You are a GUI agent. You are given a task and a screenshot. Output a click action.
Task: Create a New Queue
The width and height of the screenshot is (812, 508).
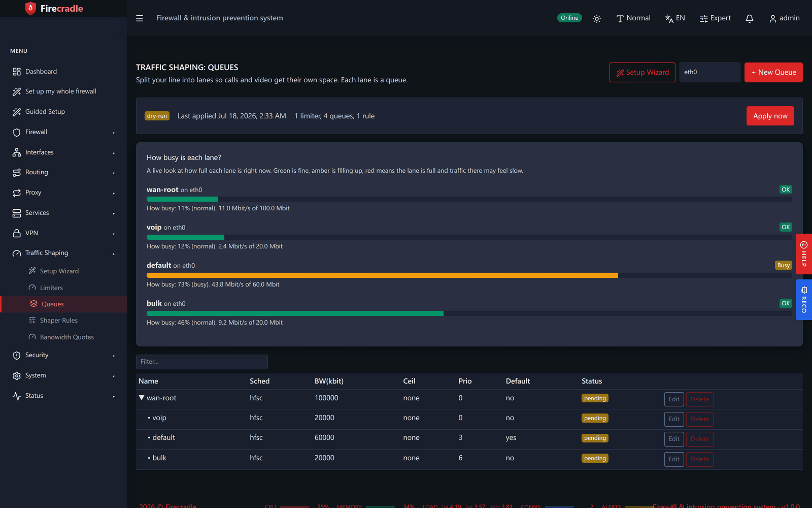pyautogui.click(x=773, y=72)
